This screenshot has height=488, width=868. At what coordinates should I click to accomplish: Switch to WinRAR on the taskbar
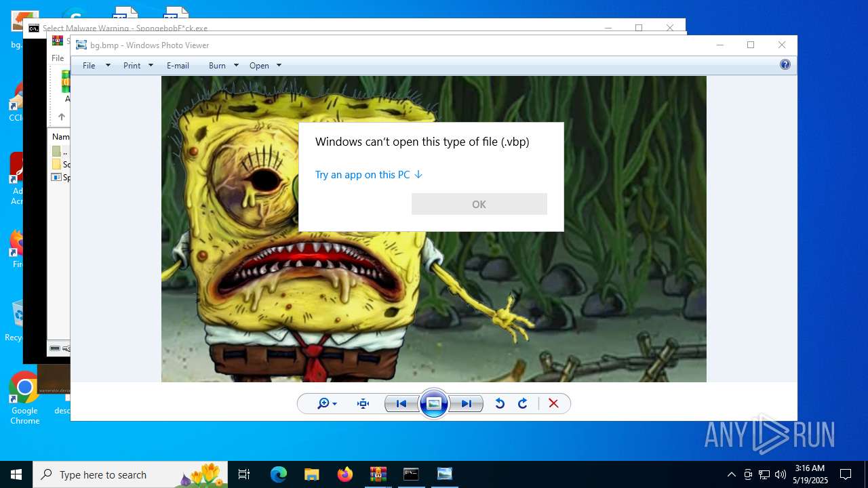[378, 474]
